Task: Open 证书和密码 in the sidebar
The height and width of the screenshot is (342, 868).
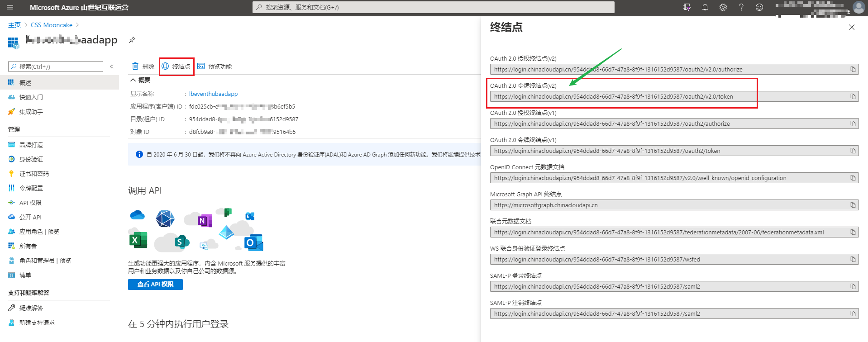Action: click(x=34, y=174)
